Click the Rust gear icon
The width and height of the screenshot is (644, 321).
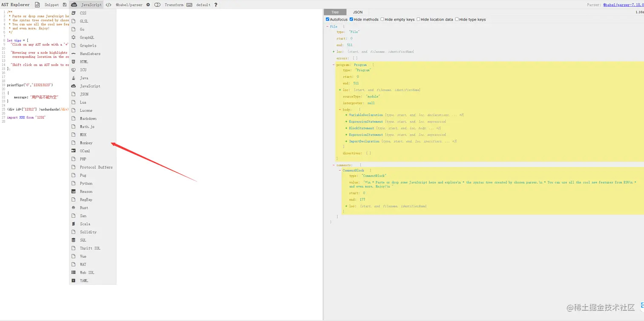[x=74, y=208]
